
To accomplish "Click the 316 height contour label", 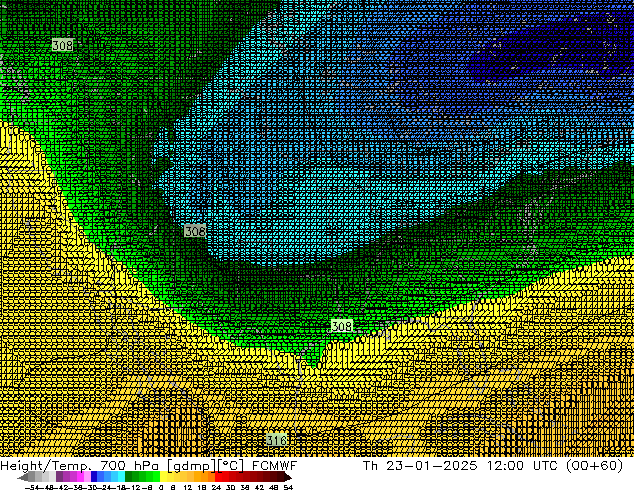I will click(x=277, y=440).
